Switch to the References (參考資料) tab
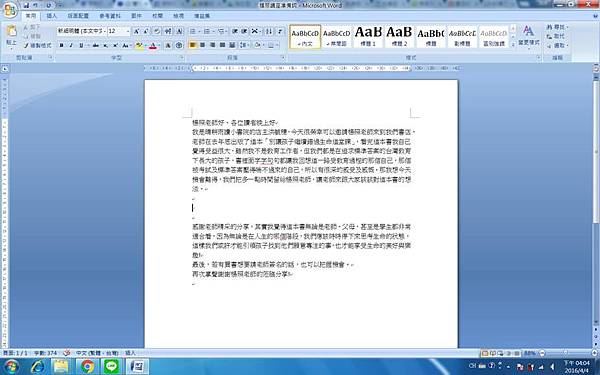 click(110, 16)
